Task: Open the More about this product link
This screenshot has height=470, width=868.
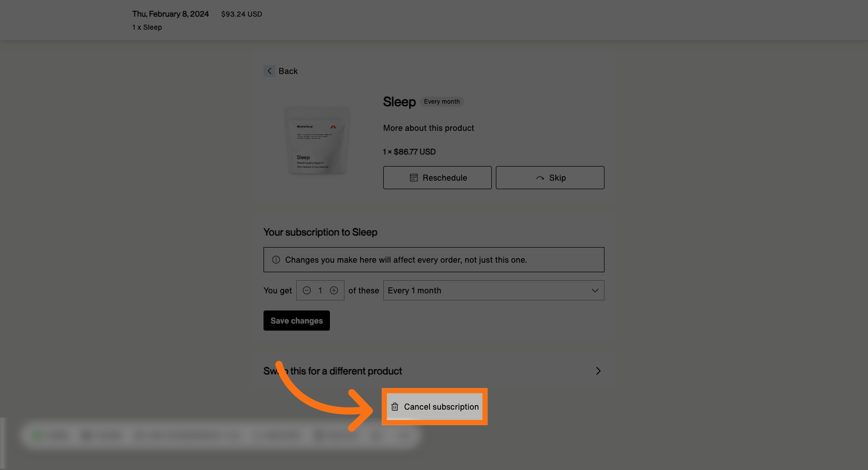Action: [428, 128]
